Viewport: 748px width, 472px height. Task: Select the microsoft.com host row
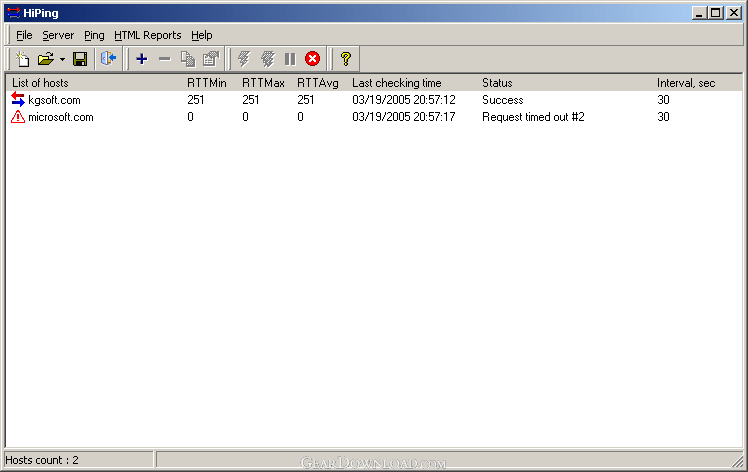374,117
